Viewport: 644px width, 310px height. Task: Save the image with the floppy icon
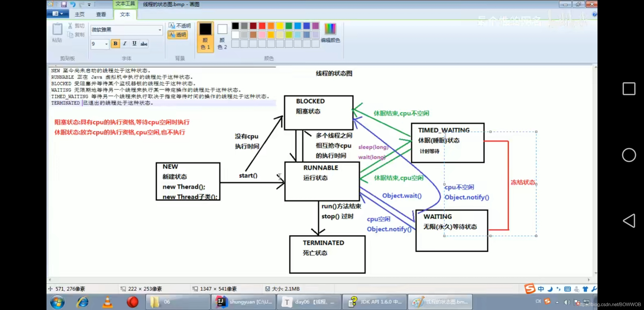coord(64,4)
